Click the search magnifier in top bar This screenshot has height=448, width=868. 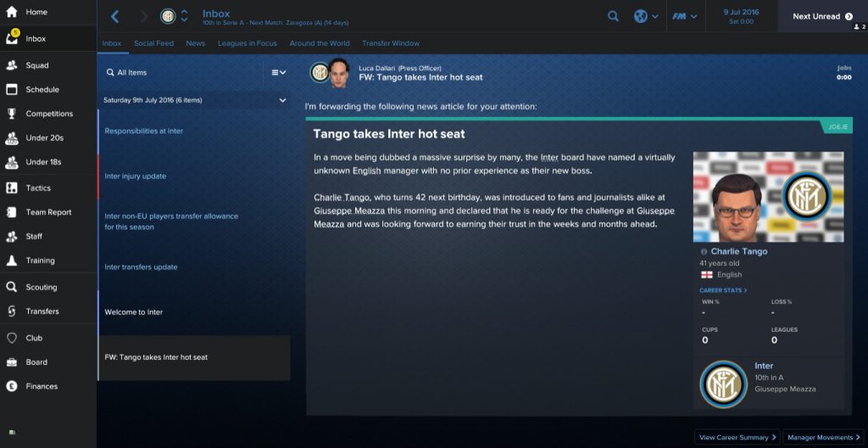point(613,17)
